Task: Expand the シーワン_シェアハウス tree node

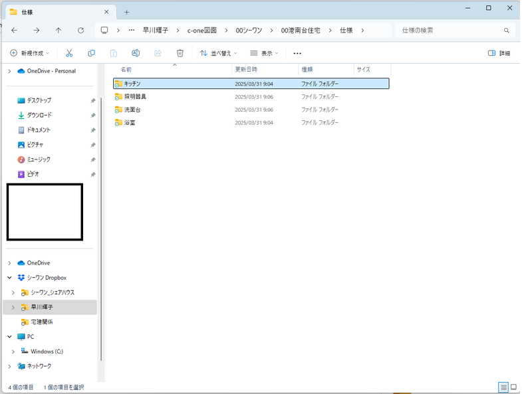Action: [13, 292]
